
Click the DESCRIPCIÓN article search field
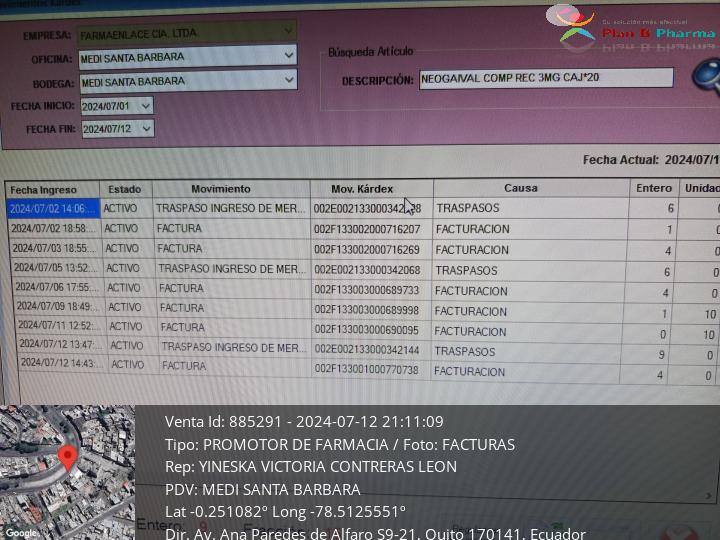(546, 78)
